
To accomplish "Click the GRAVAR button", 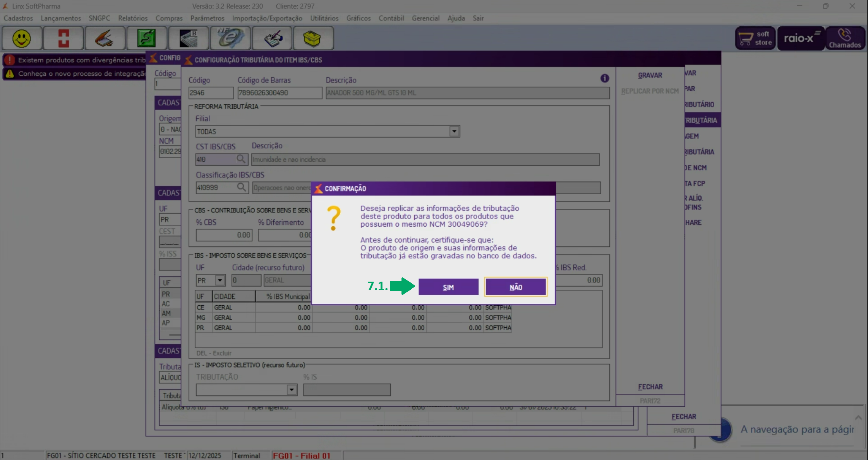I will tap(650, 75).
